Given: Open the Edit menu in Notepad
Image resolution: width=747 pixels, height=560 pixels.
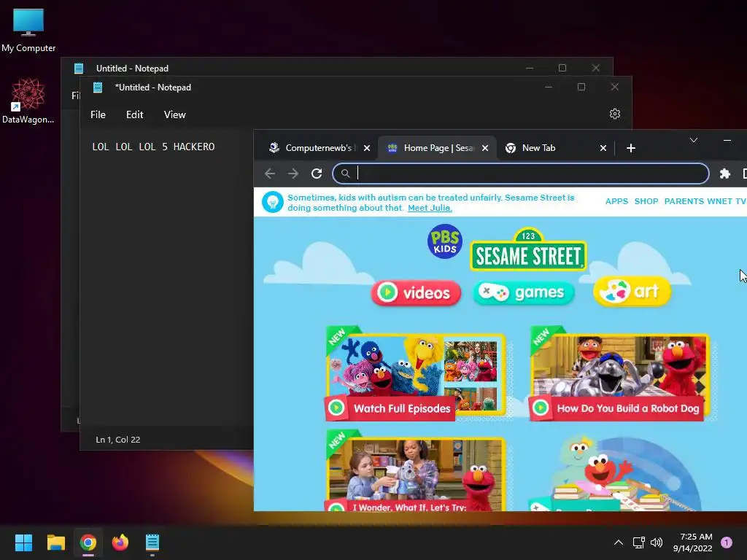Looking at the screenshot, I should pyautogui.click(x=134, y=114).
